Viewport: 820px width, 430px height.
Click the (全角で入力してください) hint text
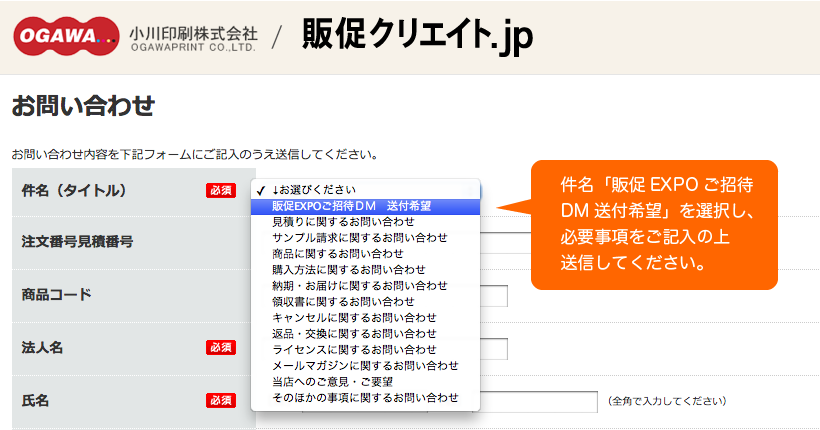pos(667,401)
